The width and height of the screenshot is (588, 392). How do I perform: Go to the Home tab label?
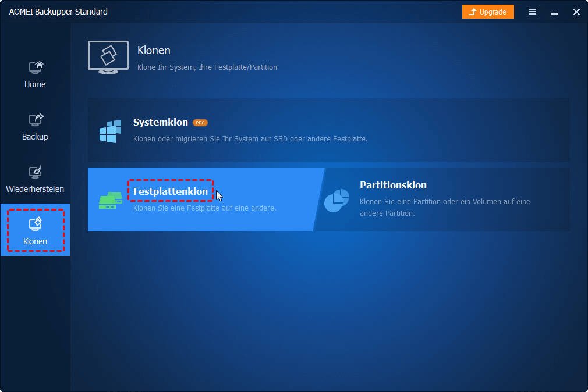pyautogui.click(x=35, y=84)
